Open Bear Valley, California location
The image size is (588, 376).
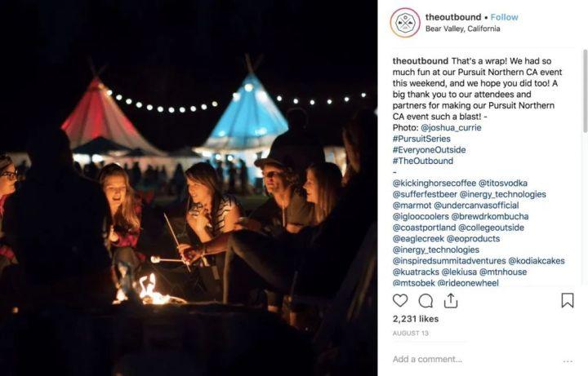click(462, 29)
